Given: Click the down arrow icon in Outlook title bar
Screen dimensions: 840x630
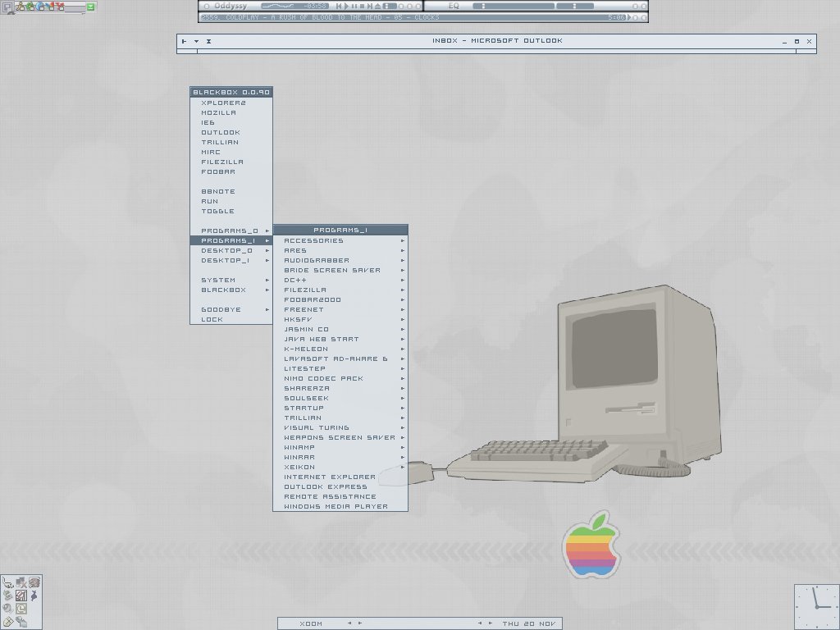Looking at the screenshot, I should pyautogui.click(x=197, y=41).
